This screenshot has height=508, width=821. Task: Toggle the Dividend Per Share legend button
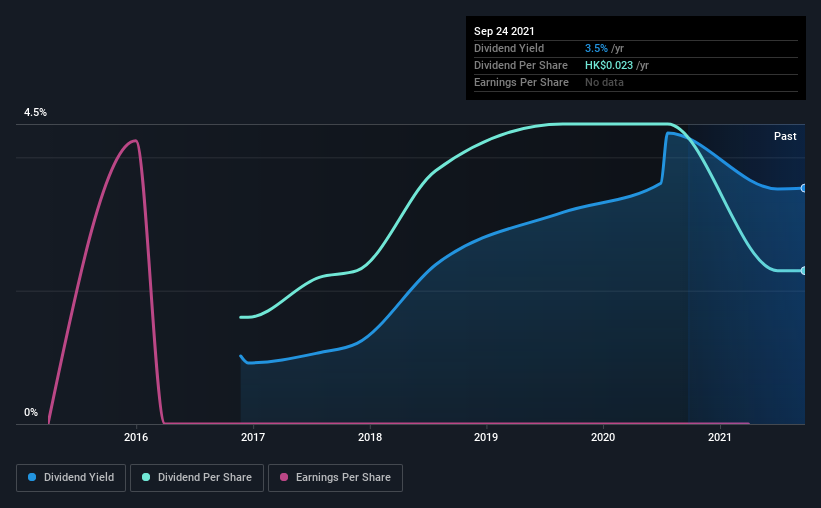198,478
